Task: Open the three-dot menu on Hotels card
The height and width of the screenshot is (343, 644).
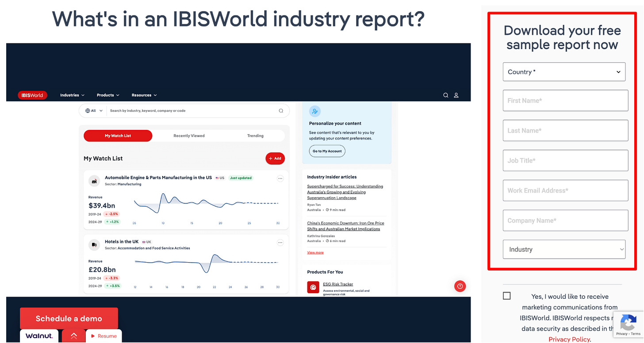Action: (x=280, y=243)
